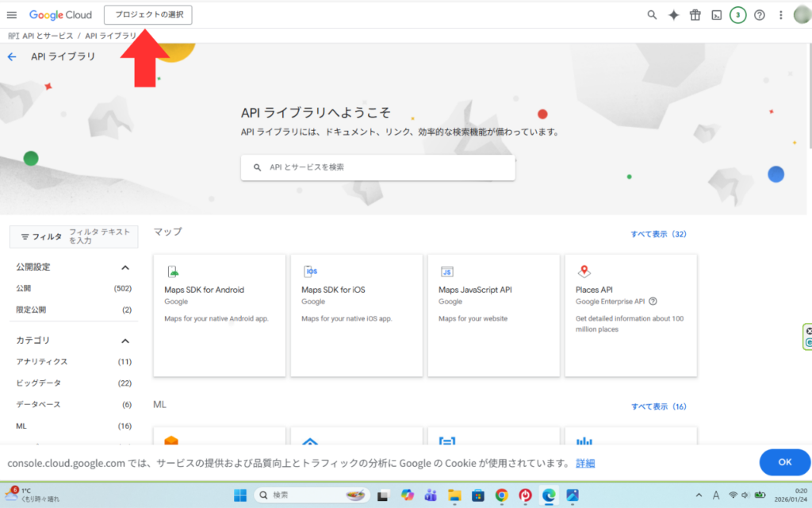Open the three-dot settings menu
This screenshot has width=812, height=508.
click(780, 15)
